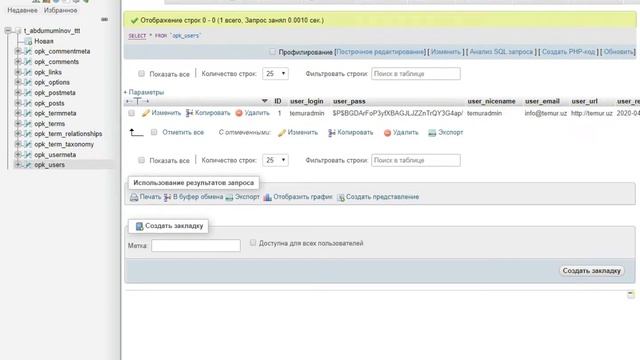Viewport: 640px width, 360px height.
Task: Collapse the t_abdumuminov_ttt database tree
Action: tap(8, 31)
